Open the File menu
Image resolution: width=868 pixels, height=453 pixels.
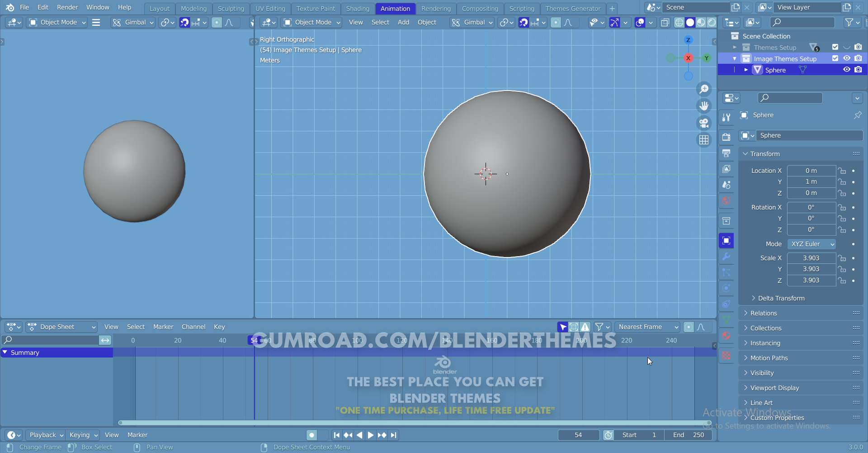(x=24, y=8)
